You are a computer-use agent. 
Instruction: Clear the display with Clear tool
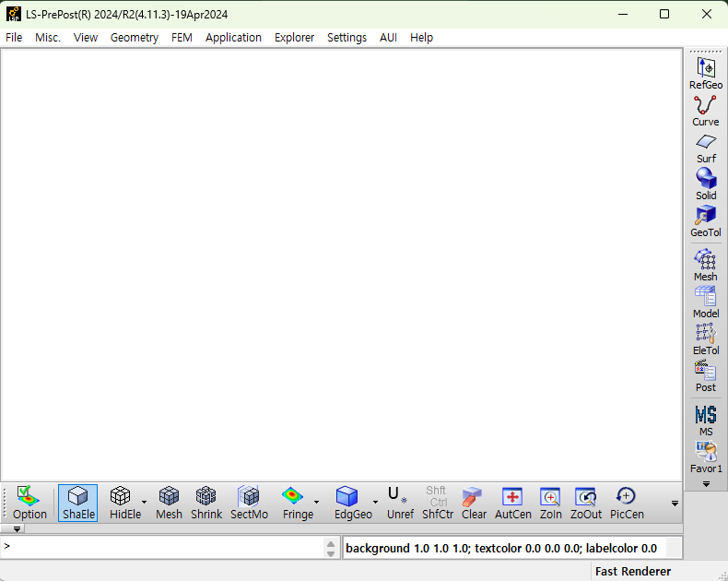[474, 503]
